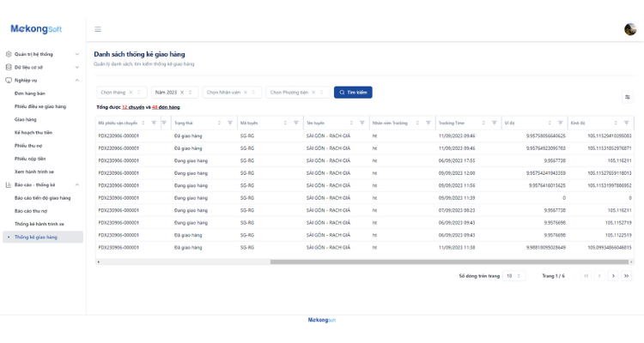This screenshot has height=343, width=644.
Task: Open the Chọn Nhân viên dropdown
Action: pyautogui.click(x=232, y=93)
